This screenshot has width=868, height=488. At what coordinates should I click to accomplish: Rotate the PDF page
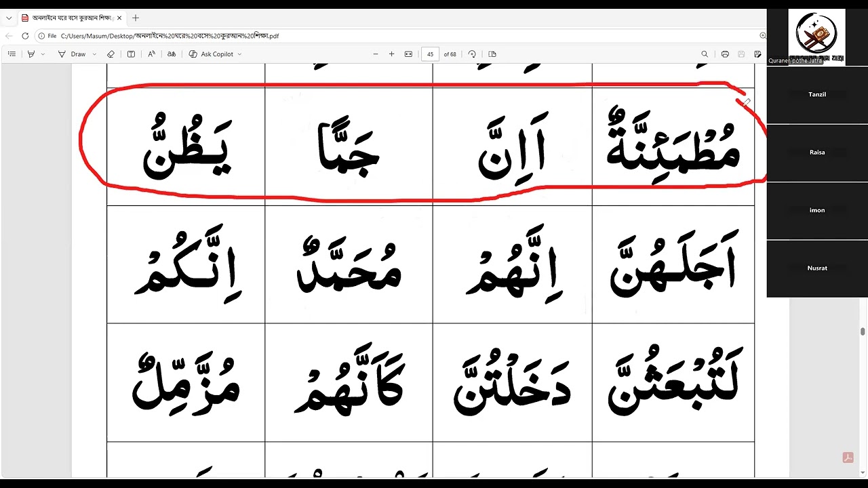(472, 54)
